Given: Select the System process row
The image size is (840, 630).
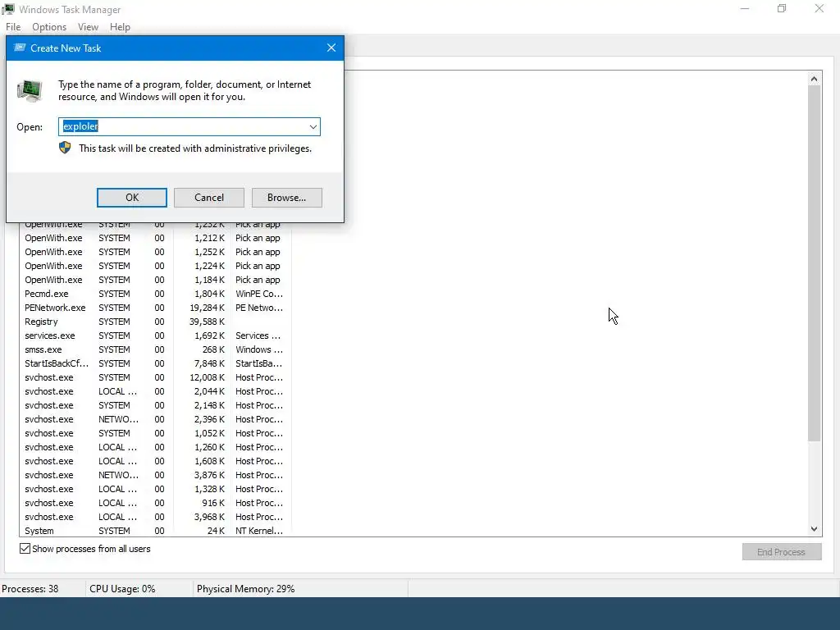Looking at the screenshot, I should pyautogui.click(x=155, y=531).
